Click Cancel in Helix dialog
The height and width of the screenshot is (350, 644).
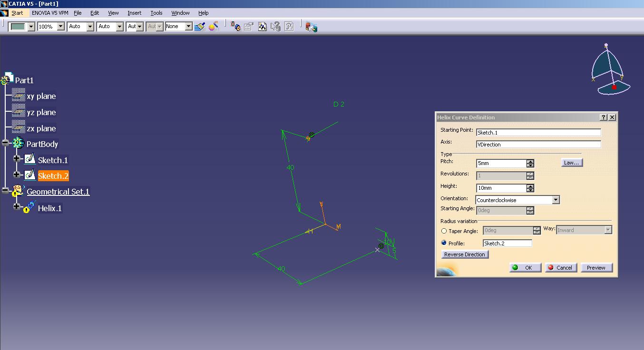[561, 267]
